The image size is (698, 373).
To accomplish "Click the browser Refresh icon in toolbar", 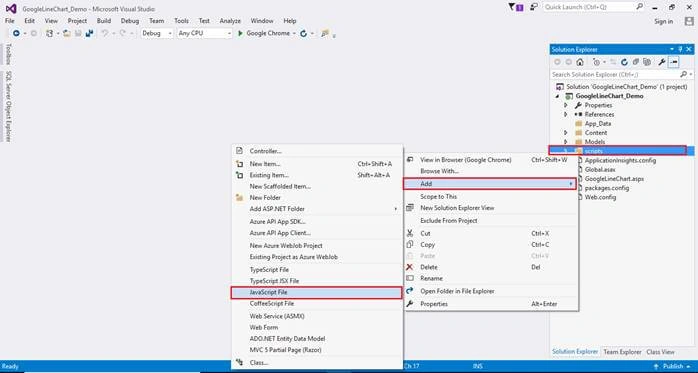I will pos(304,33).
